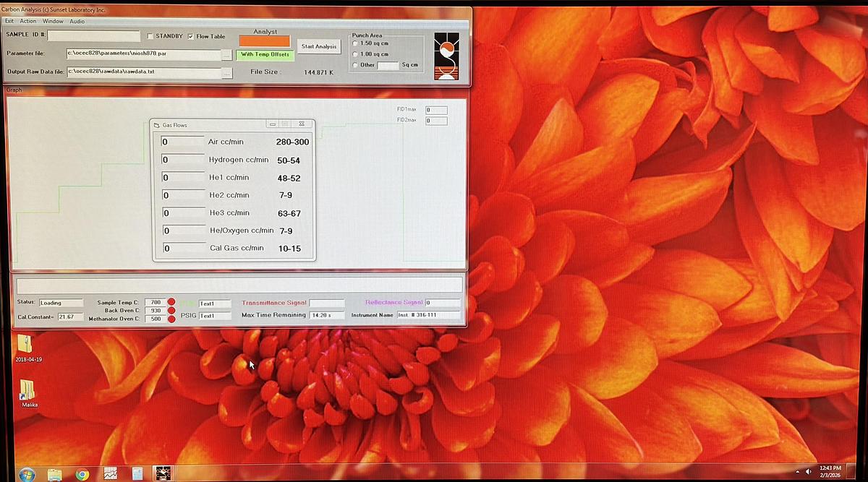Click the Carbon Analysis taskbar icon
Image resolution: width=868 pixels, height=482 pixels.
click(x=163, y=474)
